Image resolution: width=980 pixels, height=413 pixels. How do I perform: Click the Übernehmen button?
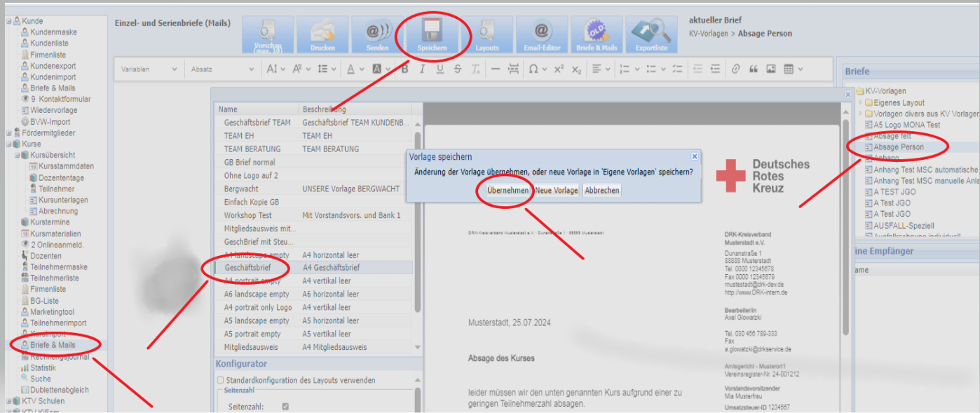coord(508,190)
